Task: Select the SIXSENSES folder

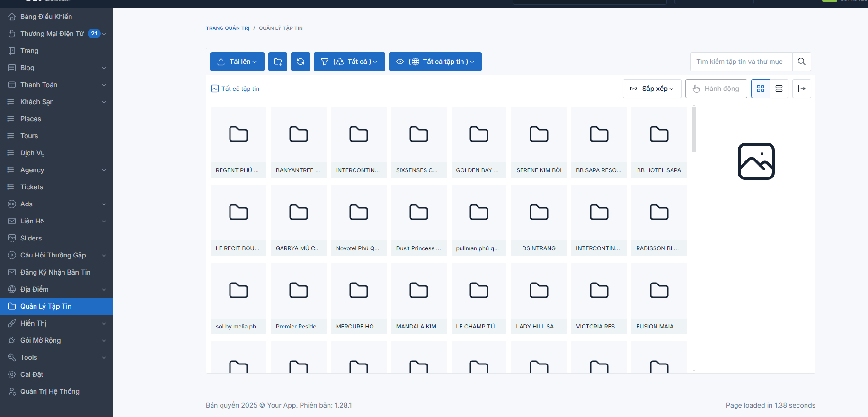Action: pos(419,142)
